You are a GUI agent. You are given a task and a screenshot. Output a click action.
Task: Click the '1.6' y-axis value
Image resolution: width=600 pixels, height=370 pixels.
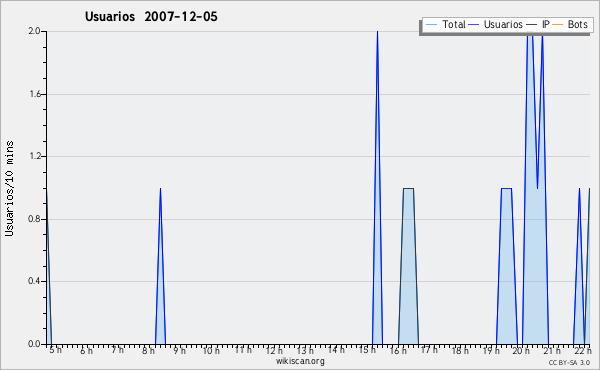coord(34,94)
